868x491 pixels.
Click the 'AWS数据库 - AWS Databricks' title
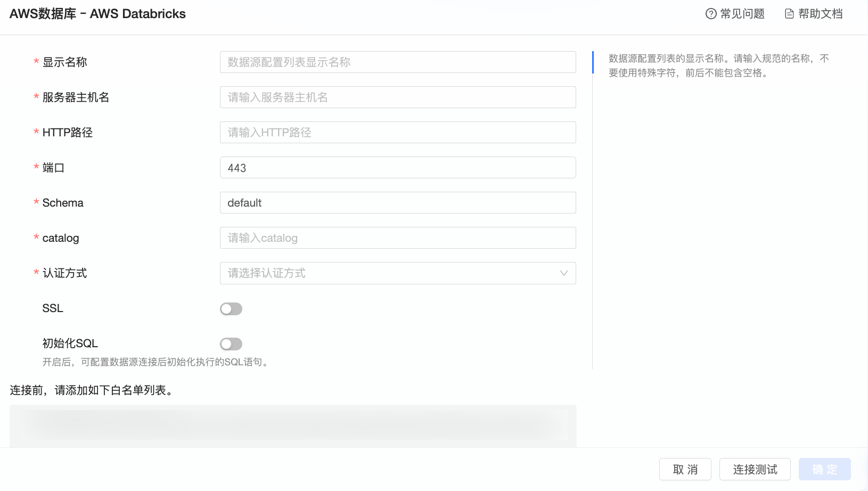(98, 14)
